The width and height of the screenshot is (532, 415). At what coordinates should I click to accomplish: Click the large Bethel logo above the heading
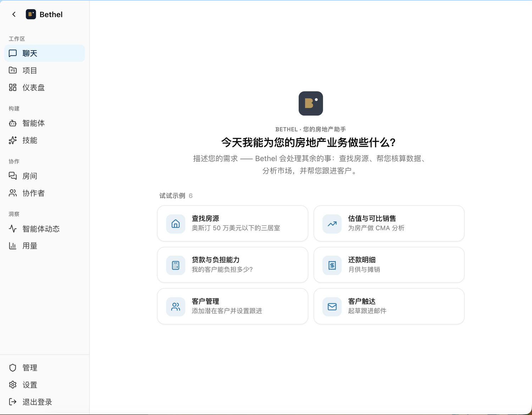tap(311, 103)
